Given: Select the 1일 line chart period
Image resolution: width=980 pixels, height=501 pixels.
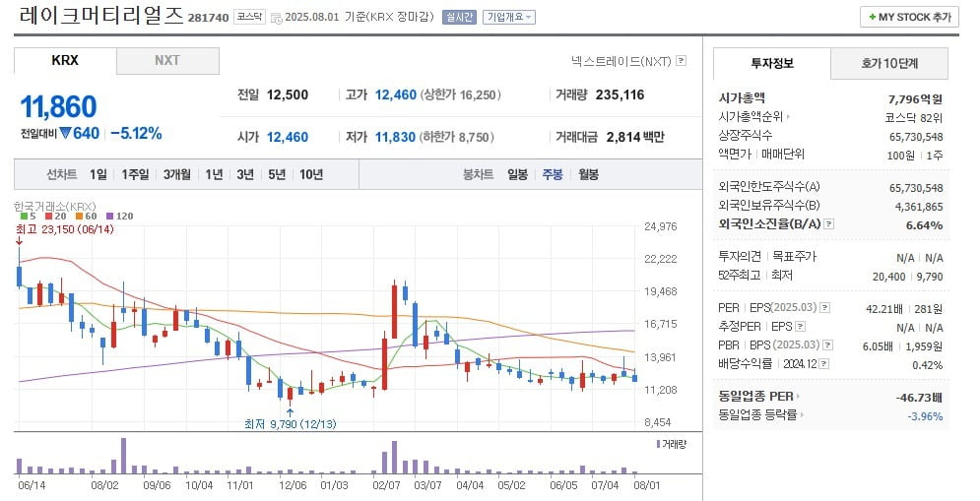Looking at the screenshot, I should 98,174.
